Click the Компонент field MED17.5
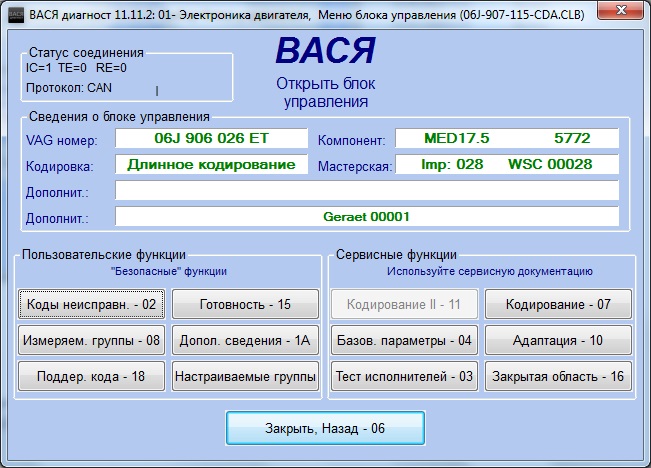The width and height of the screenshot is (651, 468). (x=506, y=138)
